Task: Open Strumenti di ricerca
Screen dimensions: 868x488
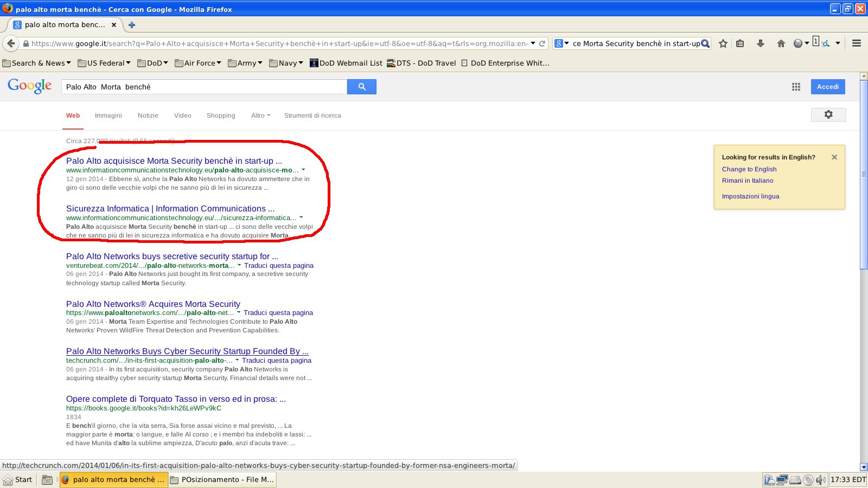Action: 312,115
